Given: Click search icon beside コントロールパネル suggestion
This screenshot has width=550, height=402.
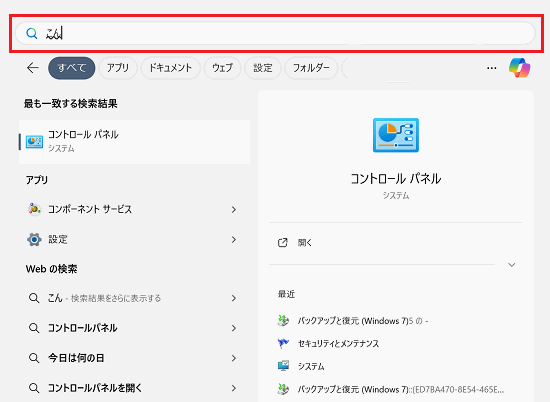Looking at the screenshot, I should click(x=34, y=328).
